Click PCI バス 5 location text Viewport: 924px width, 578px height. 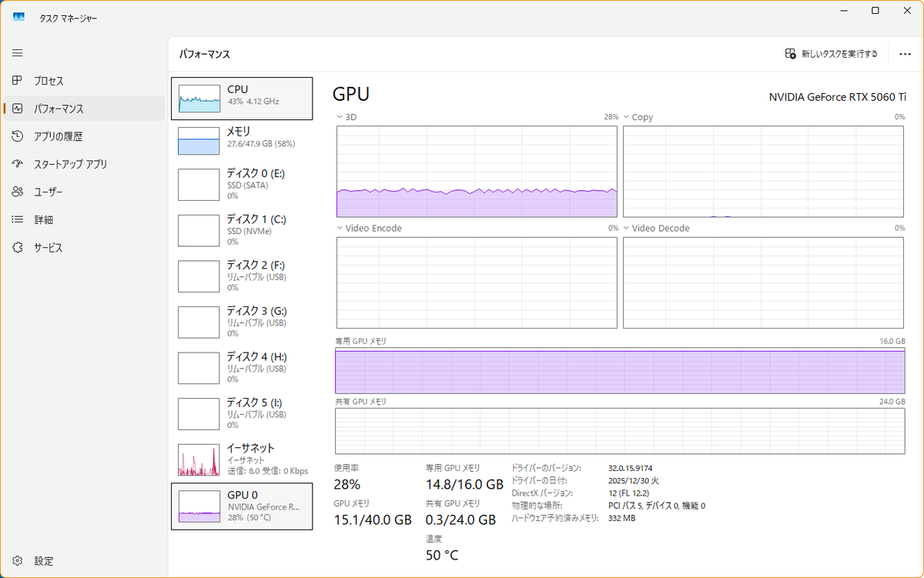[656, 506]
